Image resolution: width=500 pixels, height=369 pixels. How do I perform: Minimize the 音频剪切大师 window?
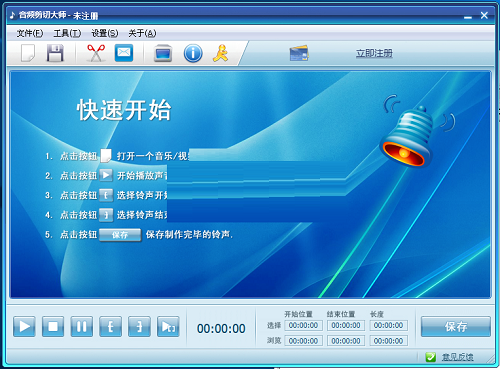[468, 17]
